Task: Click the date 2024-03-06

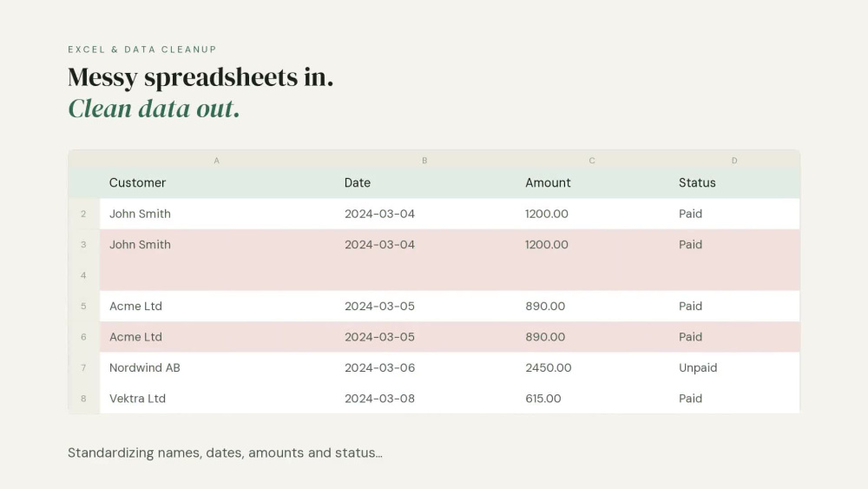Action: point(380,367)
